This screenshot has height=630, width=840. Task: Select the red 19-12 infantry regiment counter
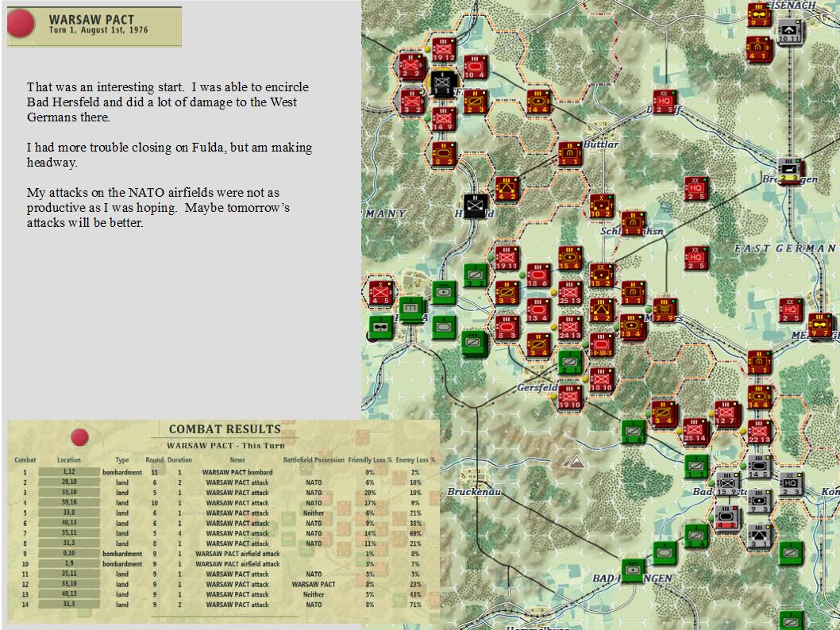[444, 50]
